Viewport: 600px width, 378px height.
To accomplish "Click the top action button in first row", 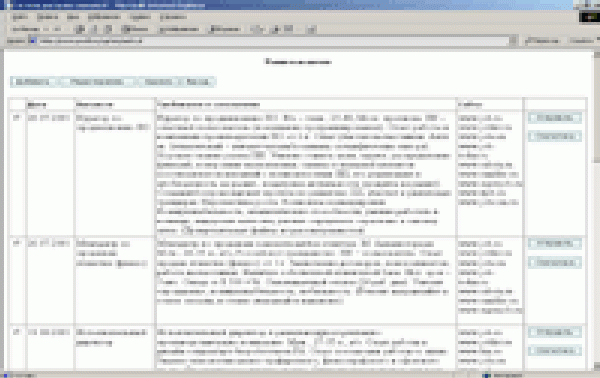I will pyautogui.click(x=555, y=118).
